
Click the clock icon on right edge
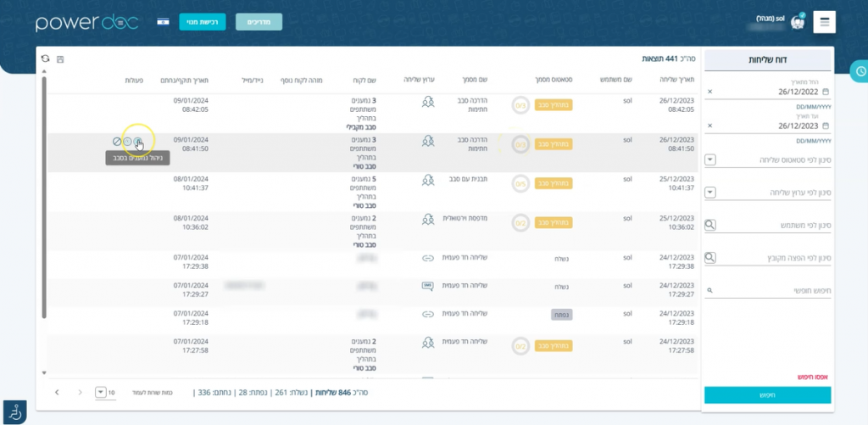coord(859,72)
